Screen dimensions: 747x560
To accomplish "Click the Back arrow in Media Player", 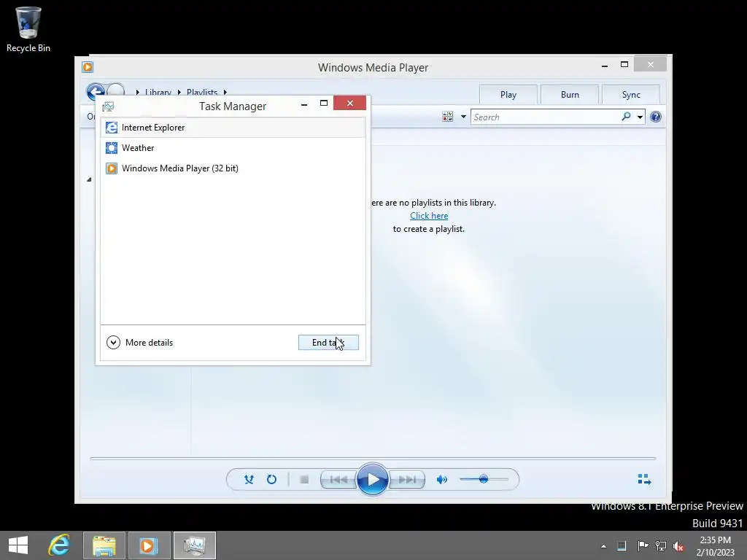I will pos(96,91).
